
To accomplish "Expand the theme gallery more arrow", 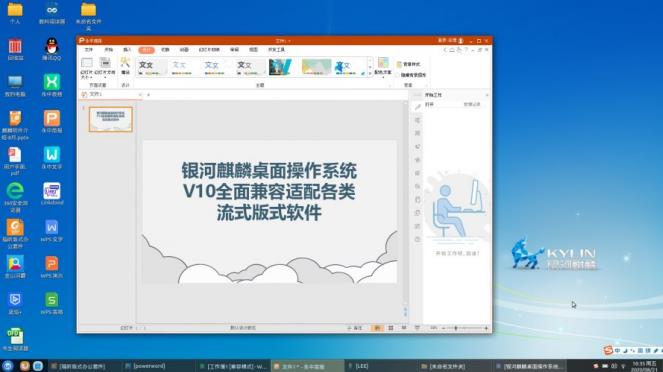I will [x=370, y=74].
